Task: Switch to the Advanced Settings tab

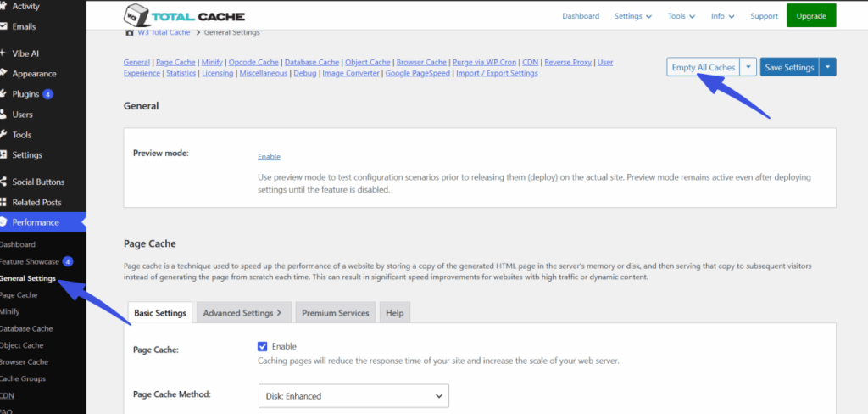Action: pyautogui.click(x=242, y=312)
